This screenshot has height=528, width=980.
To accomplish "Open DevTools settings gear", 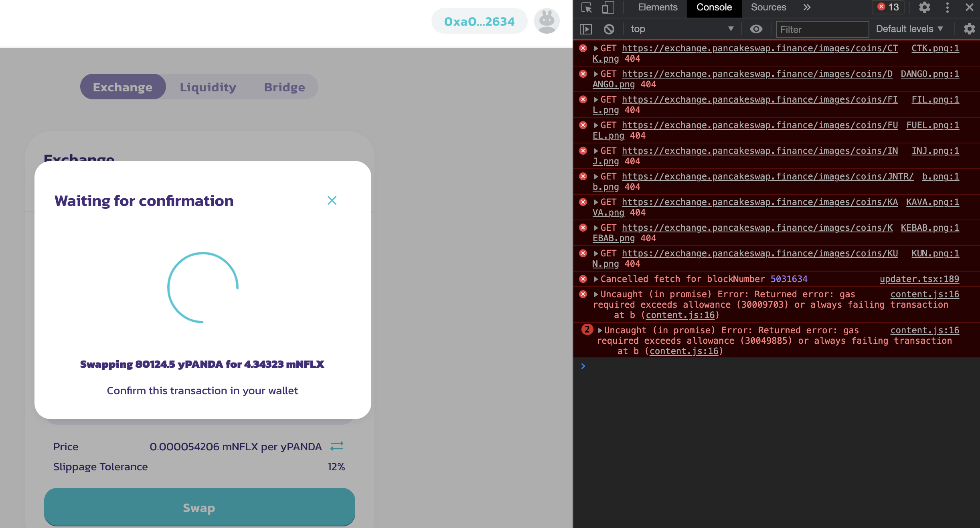I will click(x=925, y=8).
